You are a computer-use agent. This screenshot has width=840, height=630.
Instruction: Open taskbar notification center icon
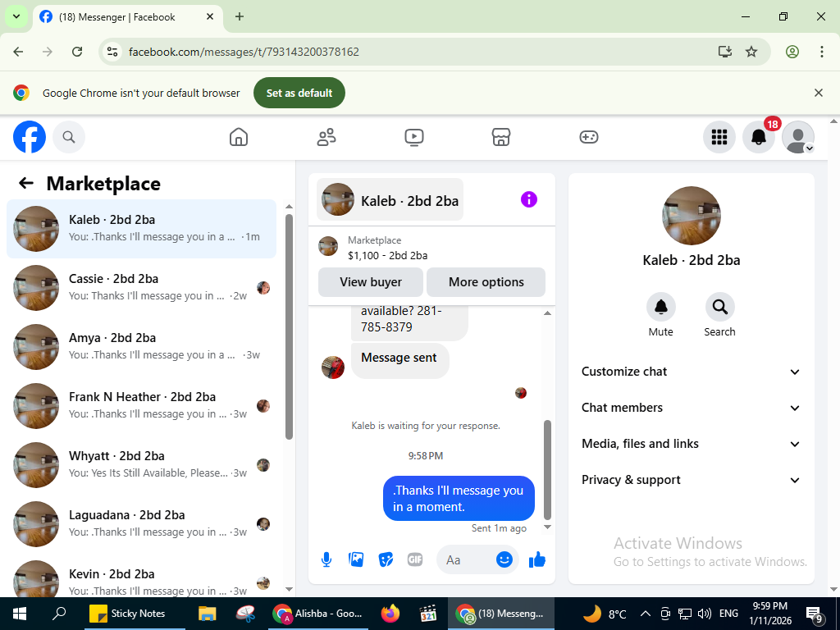(x=815, y=614)
